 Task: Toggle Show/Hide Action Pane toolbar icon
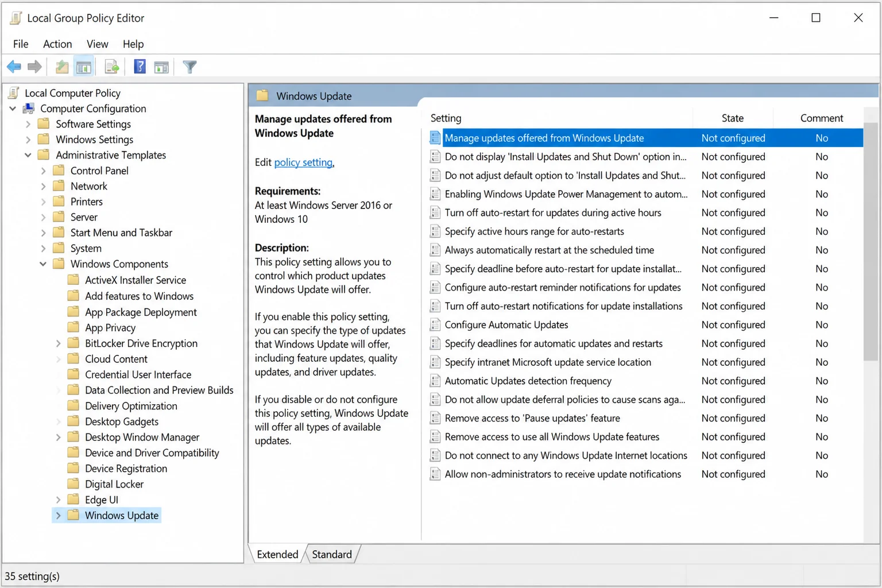[x=161, y=67]
